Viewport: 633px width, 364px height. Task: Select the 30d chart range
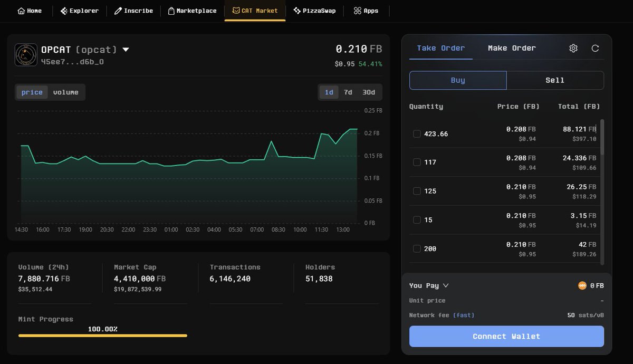369,92
